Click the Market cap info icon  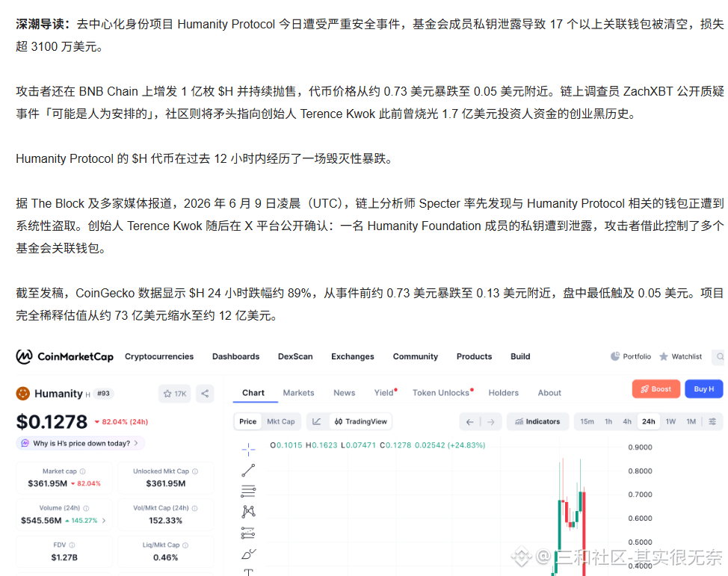[x=83, y=471]
